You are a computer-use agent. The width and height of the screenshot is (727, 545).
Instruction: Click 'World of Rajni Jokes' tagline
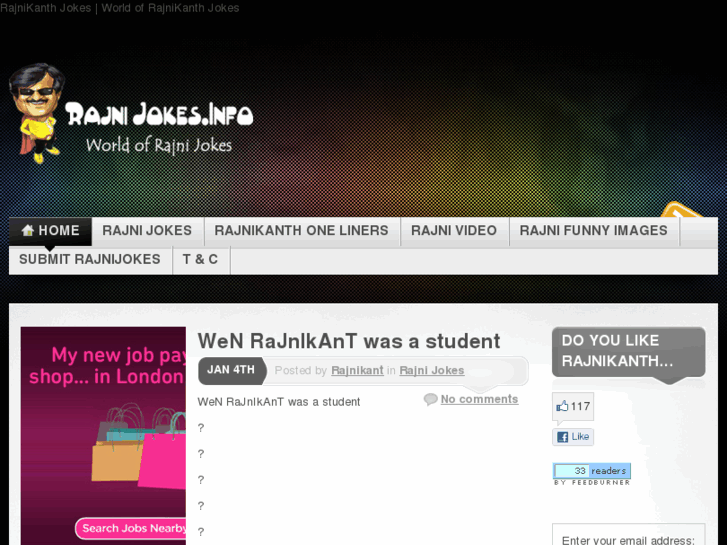[x=159, y=146]
